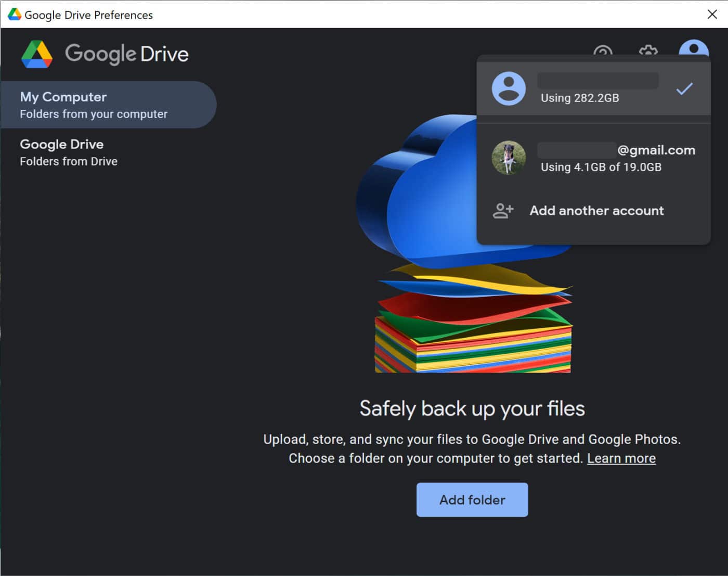Select the Add another account person icon
Image resolution: width=728 pixels, height=576 pixels.
pos(502,210)
